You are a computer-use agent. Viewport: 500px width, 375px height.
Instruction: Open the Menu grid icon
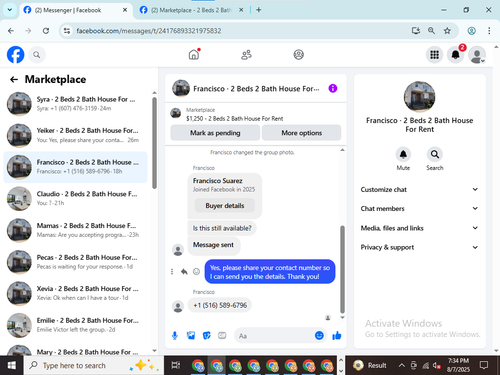pos(434,55)
